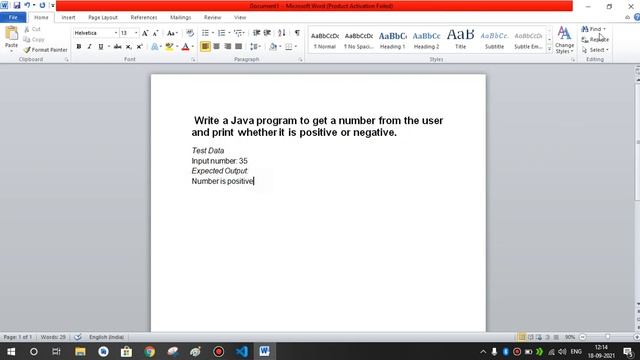This screenshot has height=360, width=640.
Task: Open the font color dropdown arrow
Action: tap(193, 47)
